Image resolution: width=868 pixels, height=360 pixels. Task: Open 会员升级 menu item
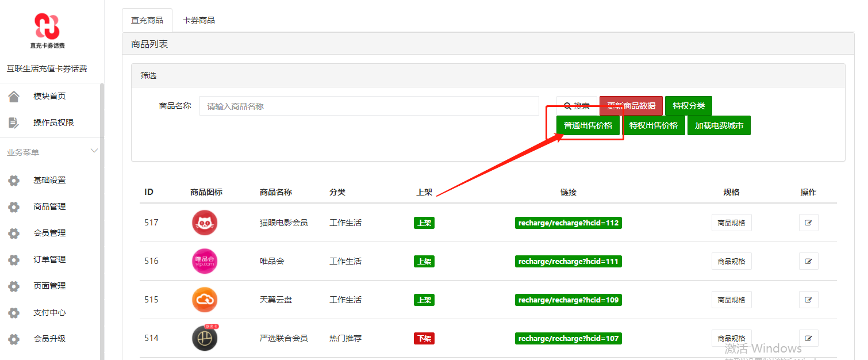point(50,339)
